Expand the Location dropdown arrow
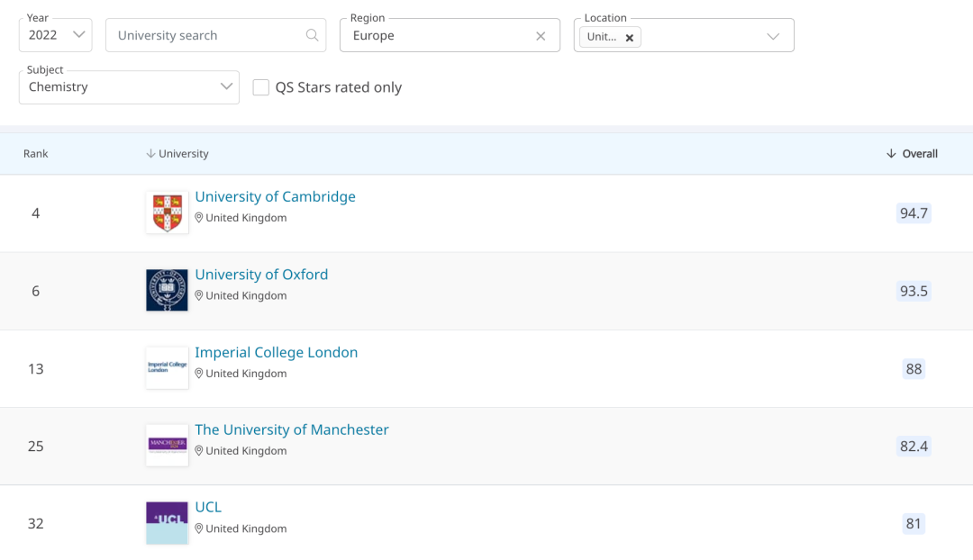Screen dimensions: 973x560 tap(772, 36)
